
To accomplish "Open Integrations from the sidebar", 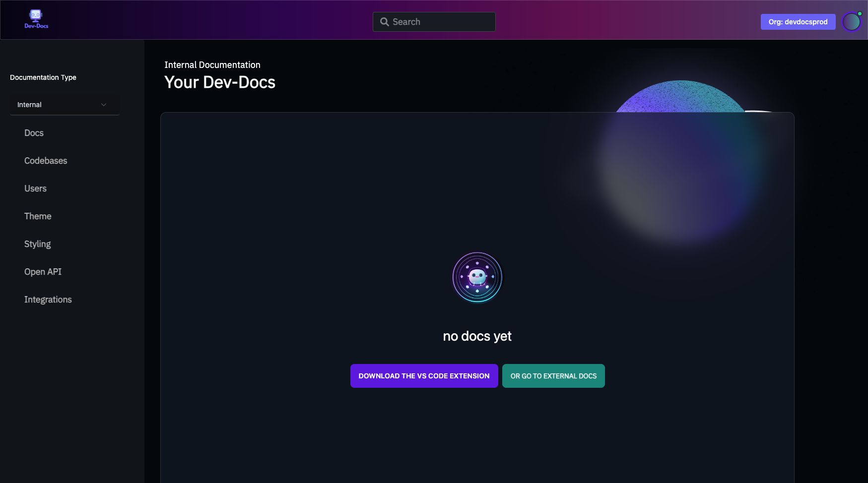I will [48, 300].
